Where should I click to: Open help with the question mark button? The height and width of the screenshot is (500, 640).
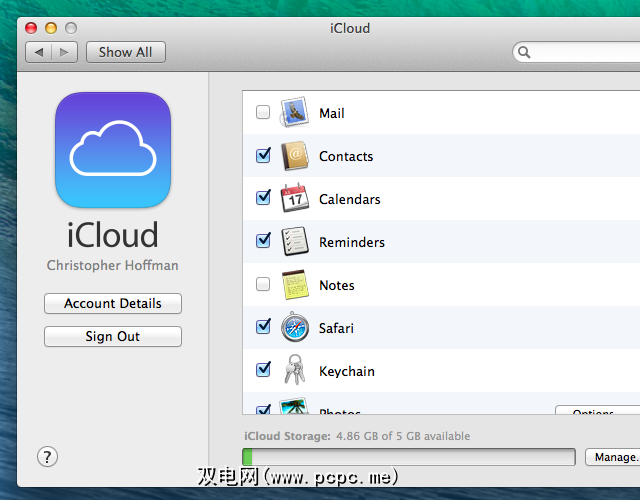[48, 457]
